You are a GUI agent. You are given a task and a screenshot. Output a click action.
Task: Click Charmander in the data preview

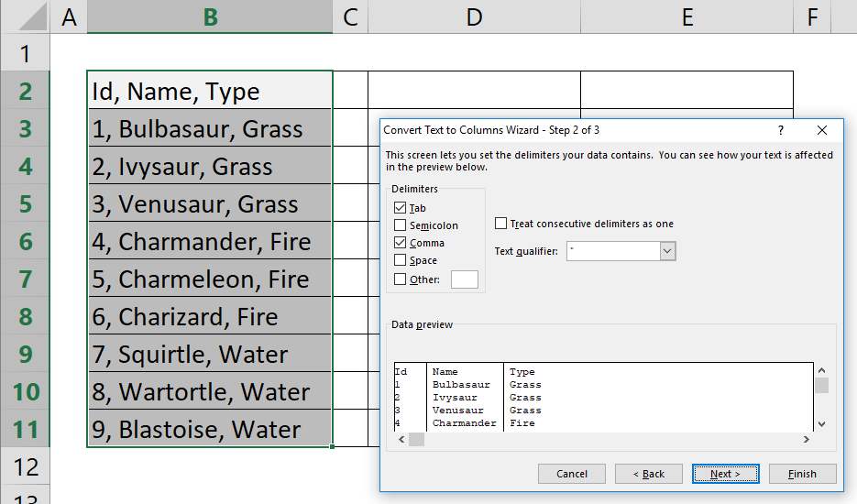click(x=465, y=423)
